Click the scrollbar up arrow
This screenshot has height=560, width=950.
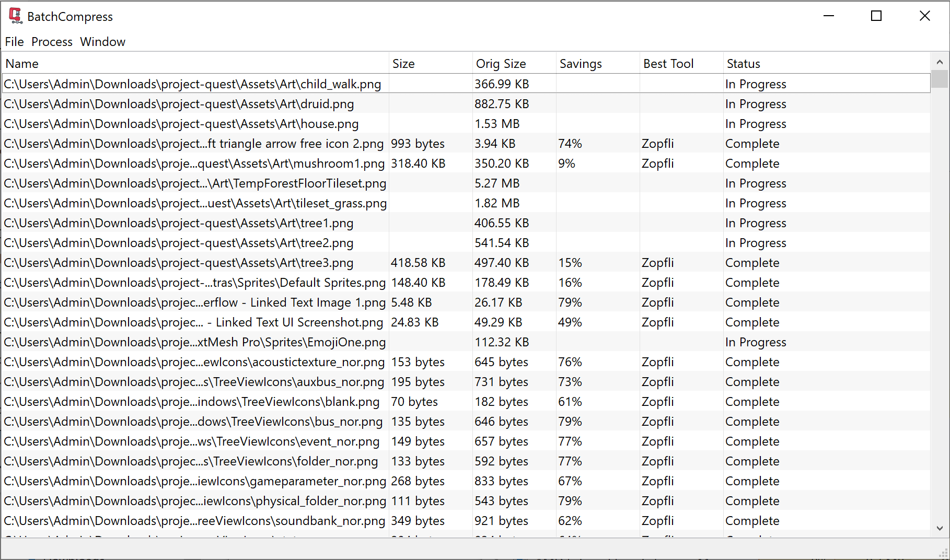point(940,62)
